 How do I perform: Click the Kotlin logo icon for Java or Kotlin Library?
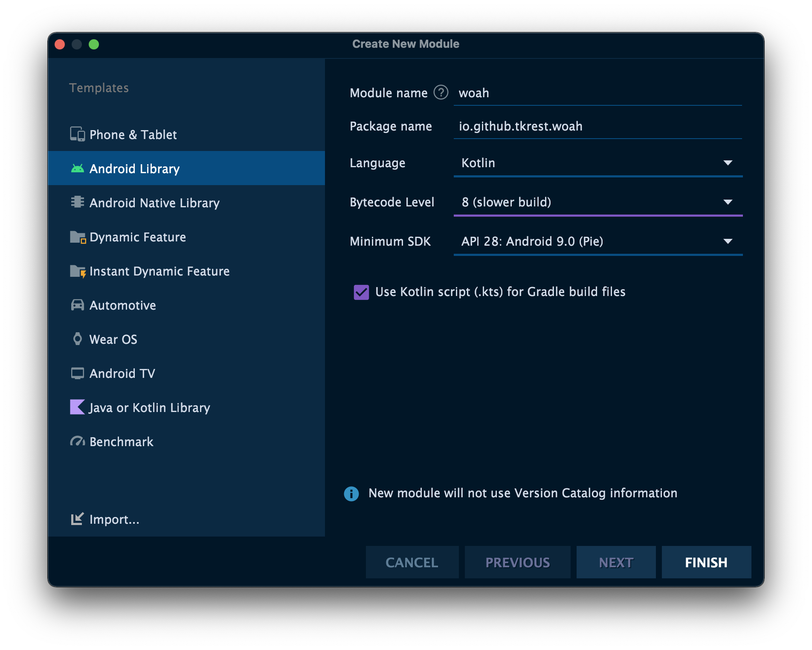(77, 407)
